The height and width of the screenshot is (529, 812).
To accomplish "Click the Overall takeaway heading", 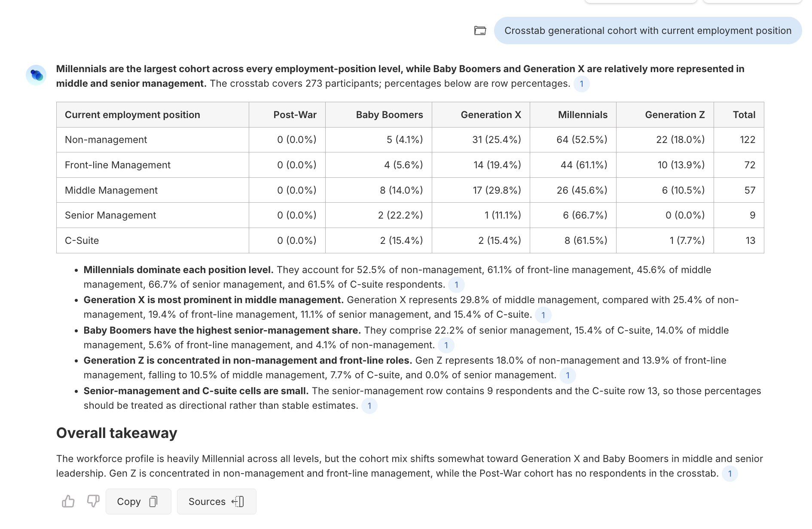I will 116,433.
